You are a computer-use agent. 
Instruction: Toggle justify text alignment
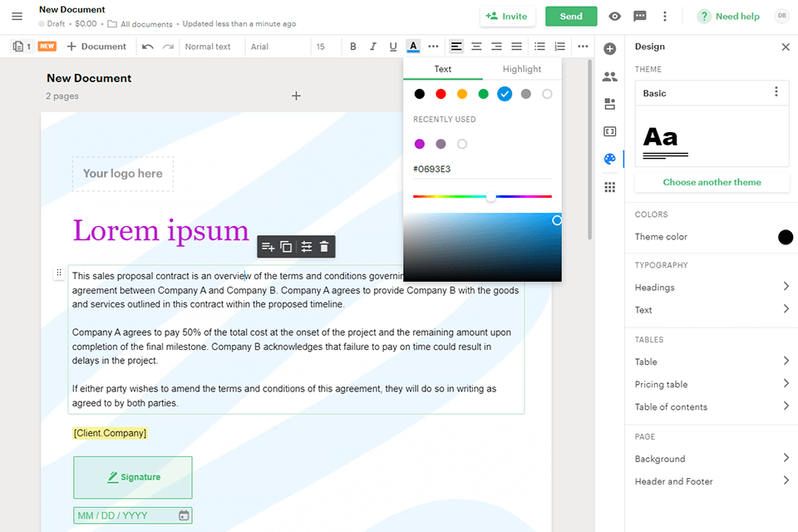(516, 47)
